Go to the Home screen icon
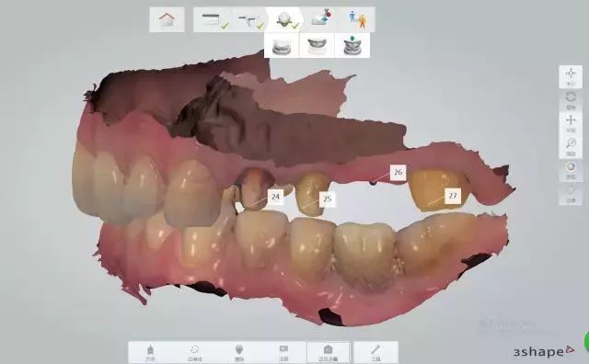The height and width of the screenshot is (364, 589). tap(167, 19)
